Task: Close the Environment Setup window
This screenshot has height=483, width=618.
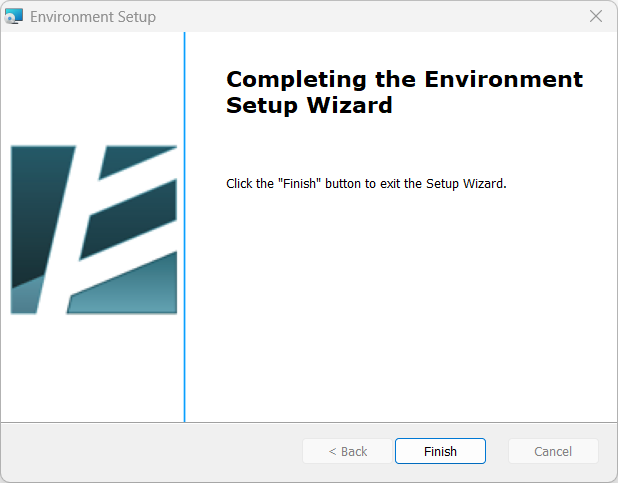Action: coord(596,17)
